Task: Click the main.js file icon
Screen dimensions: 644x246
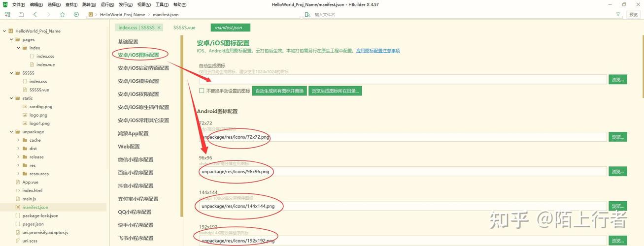Action: pyautogui.click(x=18, y=199)
